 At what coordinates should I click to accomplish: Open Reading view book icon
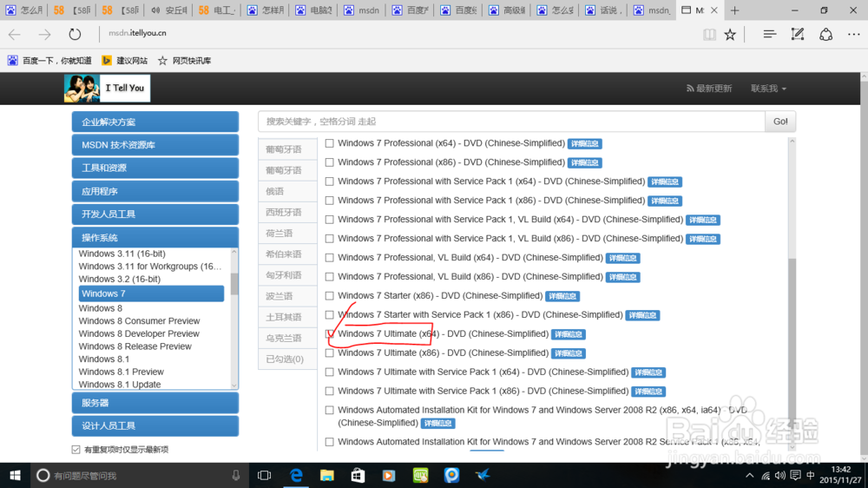709,35
